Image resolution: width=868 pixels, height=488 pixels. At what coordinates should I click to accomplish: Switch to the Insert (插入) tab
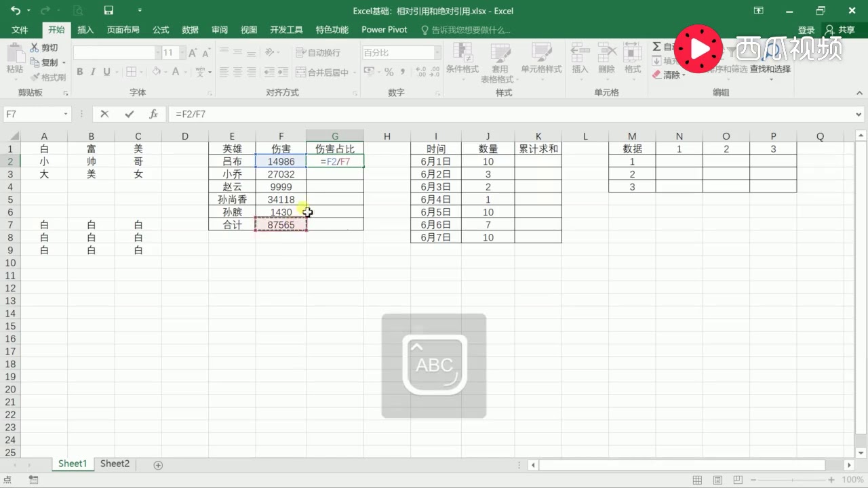click(85, 30)
